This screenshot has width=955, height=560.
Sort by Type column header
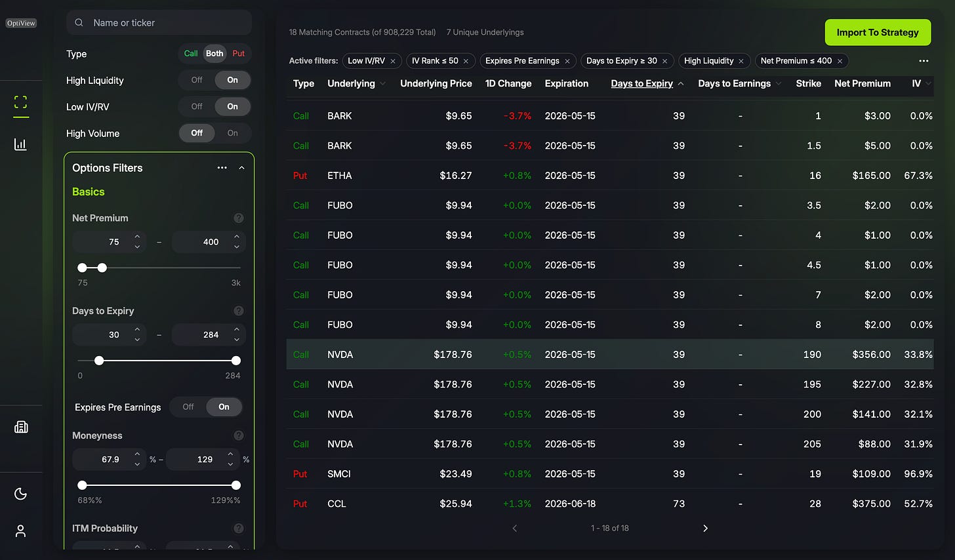pos(304,84)
